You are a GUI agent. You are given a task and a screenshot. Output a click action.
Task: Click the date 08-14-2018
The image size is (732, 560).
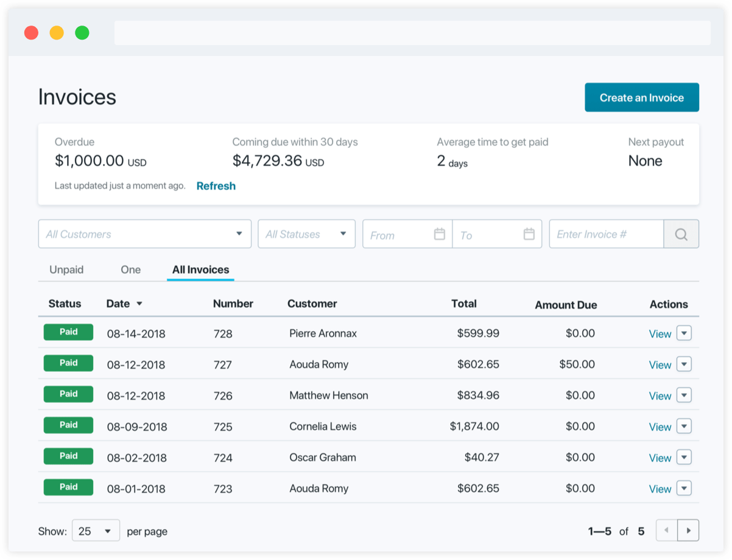(x=136, y=334)
